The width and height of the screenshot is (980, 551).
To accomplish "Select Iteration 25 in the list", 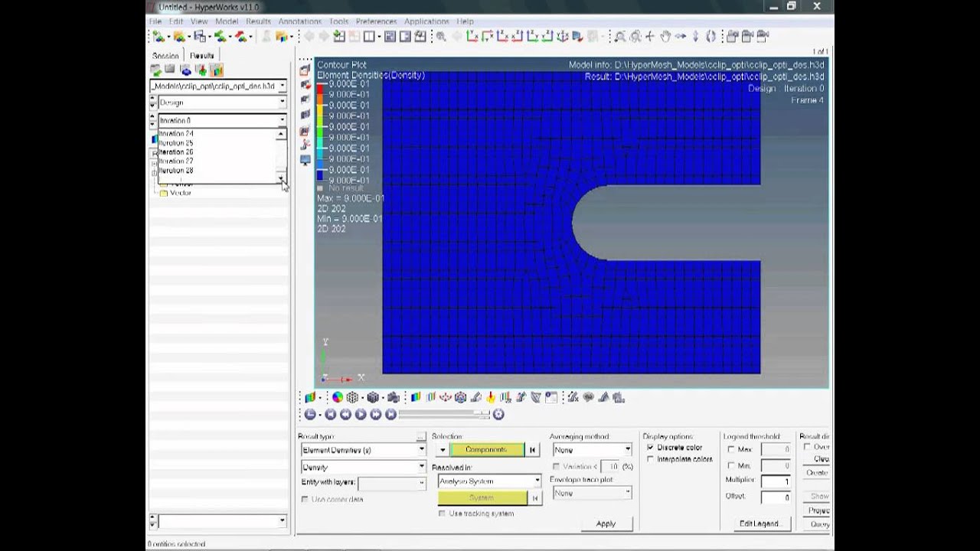I will coord(176,143).
